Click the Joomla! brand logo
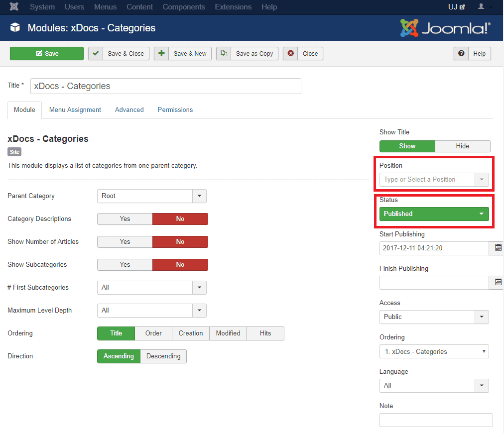 coord(446,28)
